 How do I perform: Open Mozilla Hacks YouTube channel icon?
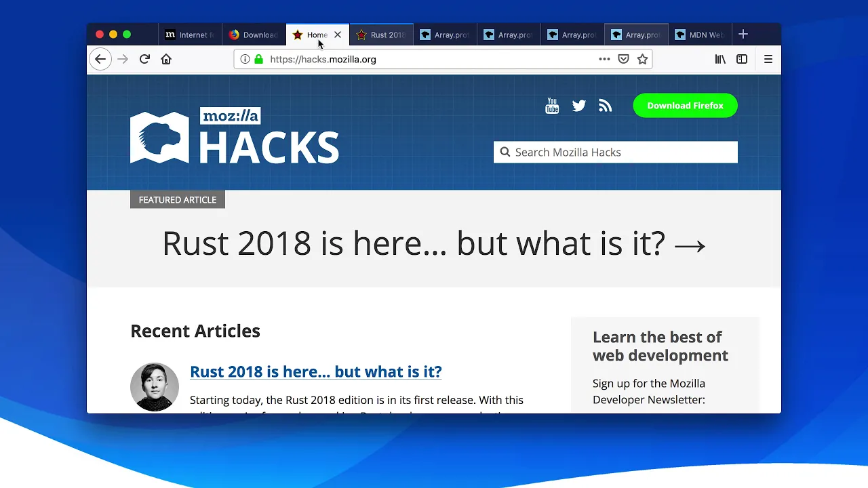pos(552,106)
